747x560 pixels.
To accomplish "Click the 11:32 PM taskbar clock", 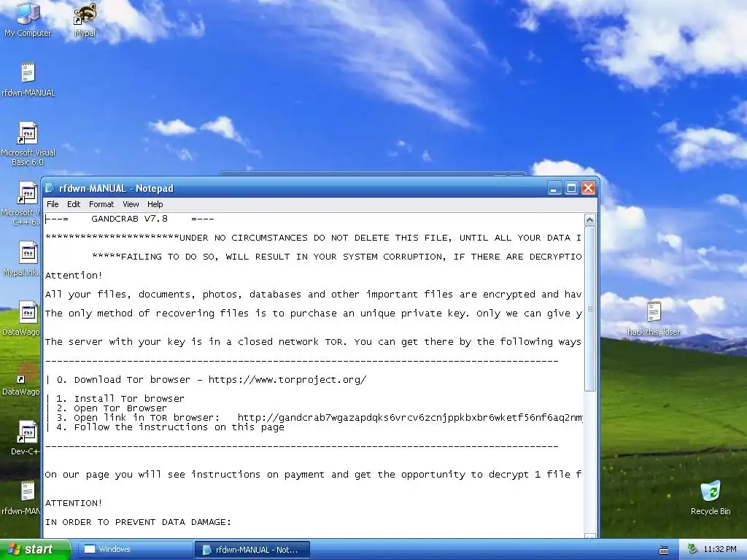I will point(719,550).
